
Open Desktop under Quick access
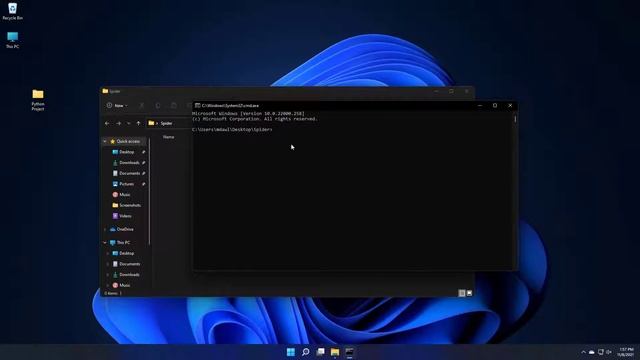tap(127, 152)
